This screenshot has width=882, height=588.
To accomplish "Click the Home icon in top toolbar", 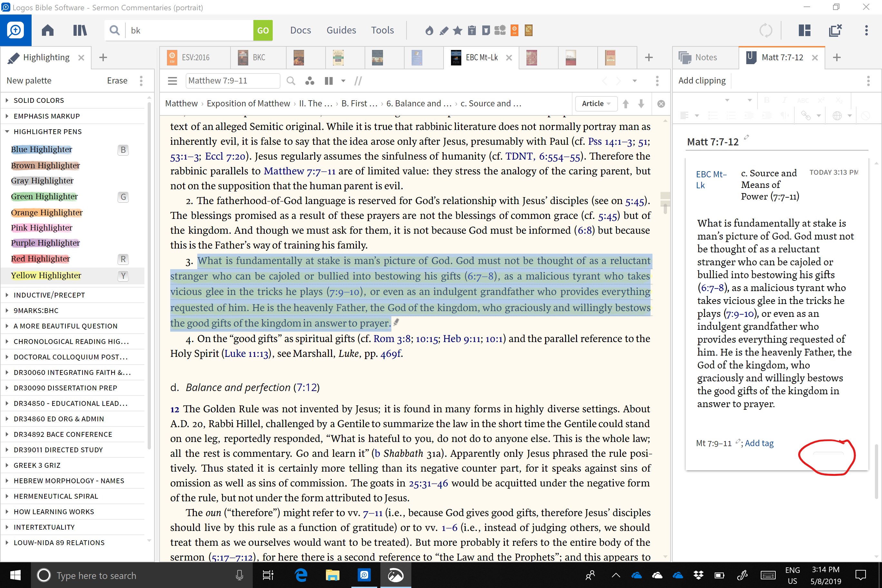I will click(x=48, y=30).
